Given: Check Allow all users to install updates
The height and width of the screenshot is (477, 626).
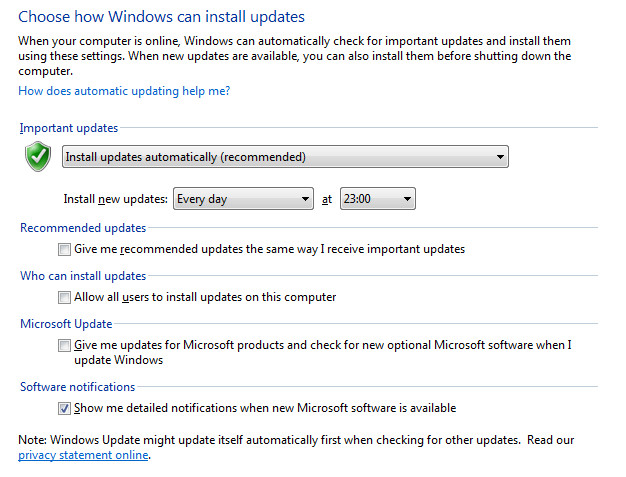Looking at the screenshot, I should (64, 297).
